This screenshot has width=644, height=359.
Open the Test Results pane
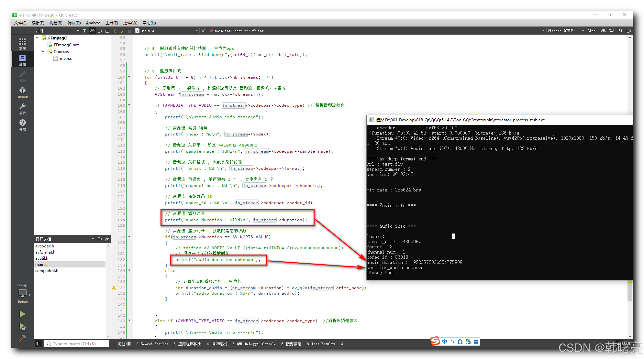pos(321,344)
